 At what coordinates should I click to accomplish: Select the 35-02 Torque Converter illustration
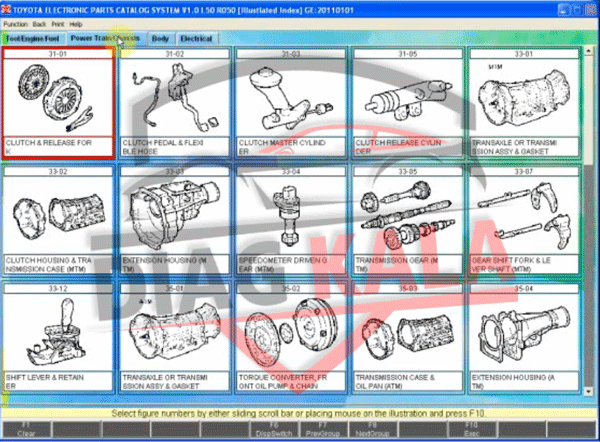(x=291, y=333)
